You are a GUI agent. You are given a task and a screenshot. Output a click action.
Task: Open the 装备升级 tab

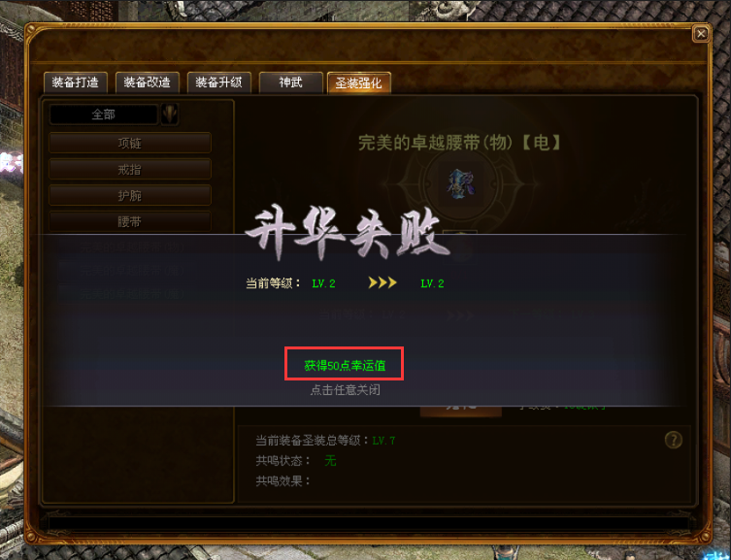[x=219, y=82]
